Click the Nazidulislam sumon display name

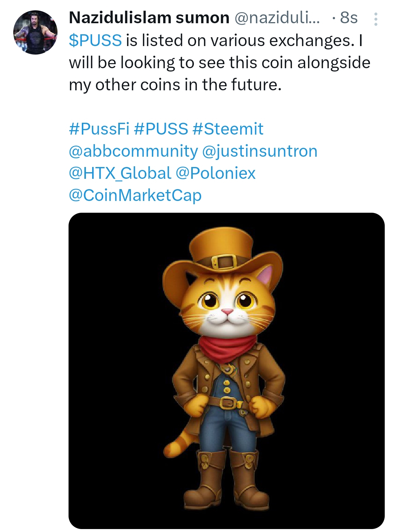coord(149,18)
